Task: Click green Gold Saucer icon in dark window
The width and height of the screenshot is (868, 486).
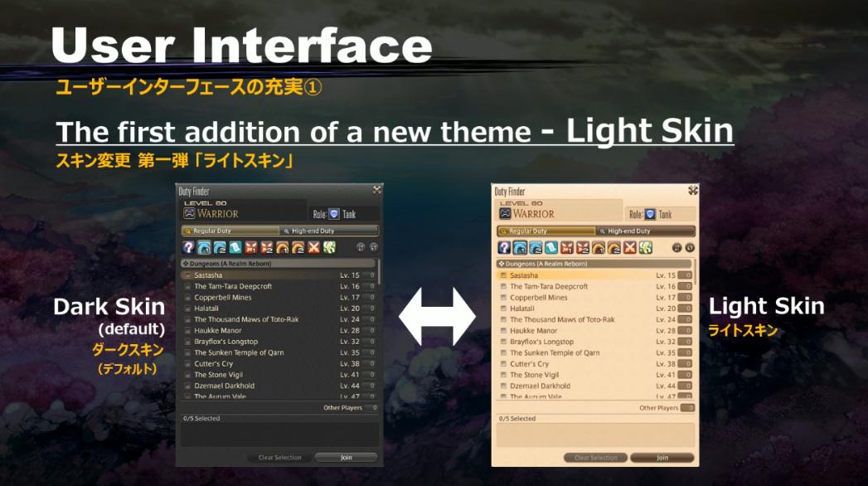Action: (329, 247)
